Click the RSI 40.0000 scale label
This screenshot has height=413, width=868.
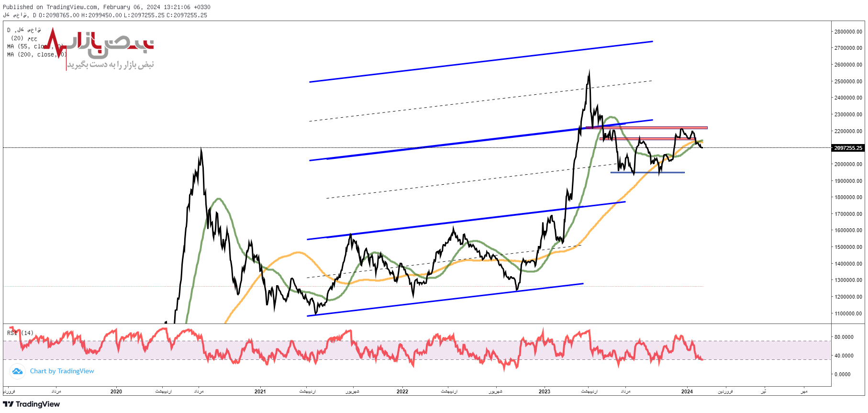844,356
